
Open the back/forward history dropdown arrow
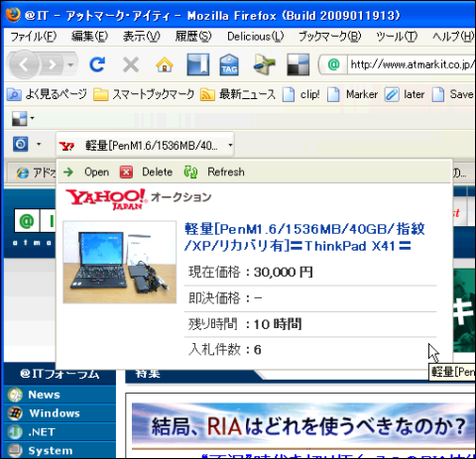(70, 64)
